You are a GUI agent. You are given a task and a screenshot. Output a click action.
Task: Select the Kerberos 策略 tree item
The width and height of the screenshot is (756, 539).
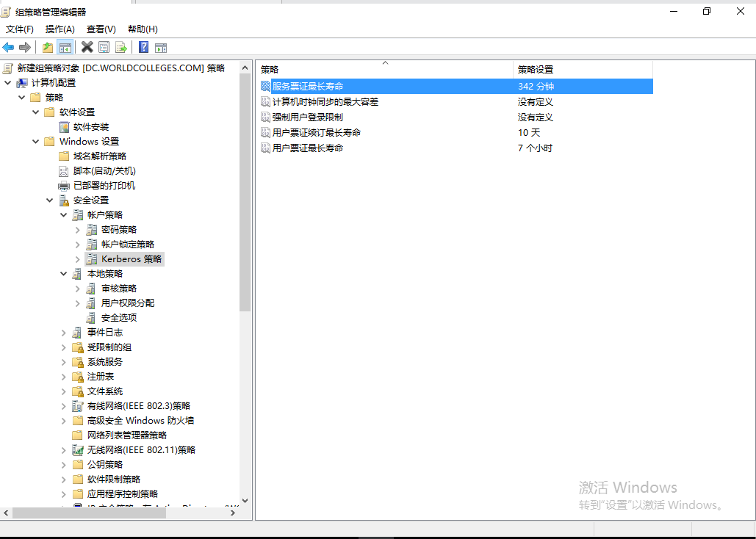click(129, 258)
